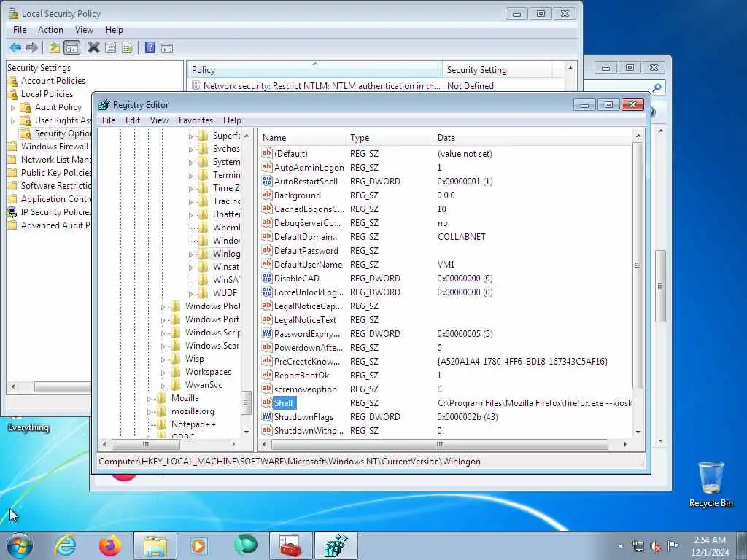Sort by the Policy column header

coord(315,70)
